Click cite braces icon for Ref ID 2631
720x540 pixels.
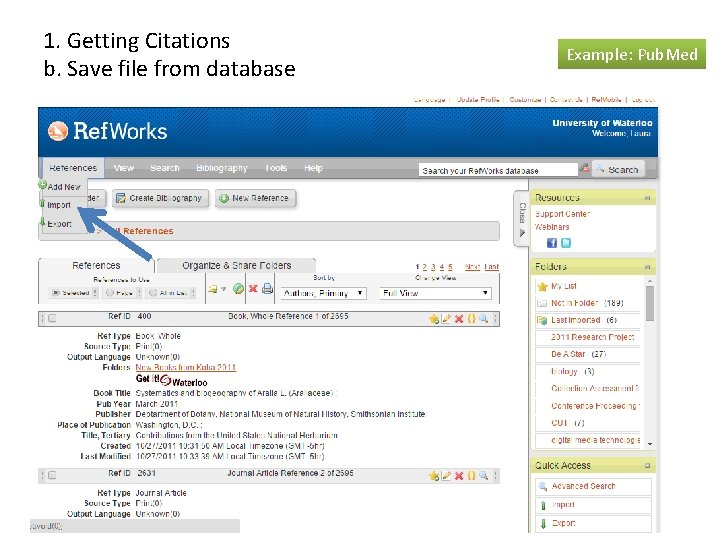click(x=471, y=476)
